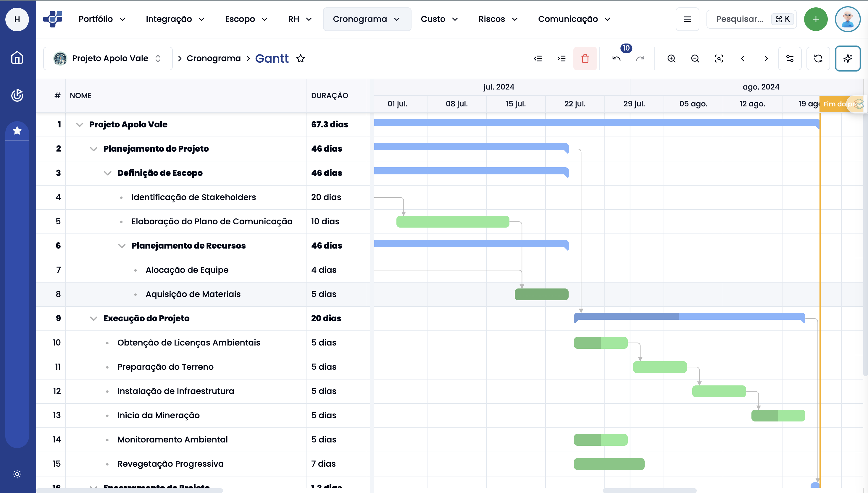Screen dimensions: 868x493
Task: Toggle light theme sun icon
Action: [17, 474]
